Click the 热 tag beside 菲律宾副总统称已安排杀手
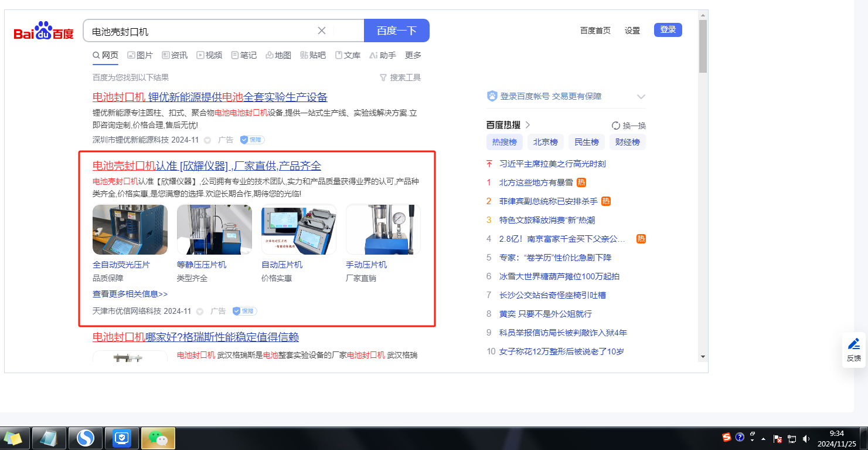This screenshot has height=450, width=868. [606, 201]
